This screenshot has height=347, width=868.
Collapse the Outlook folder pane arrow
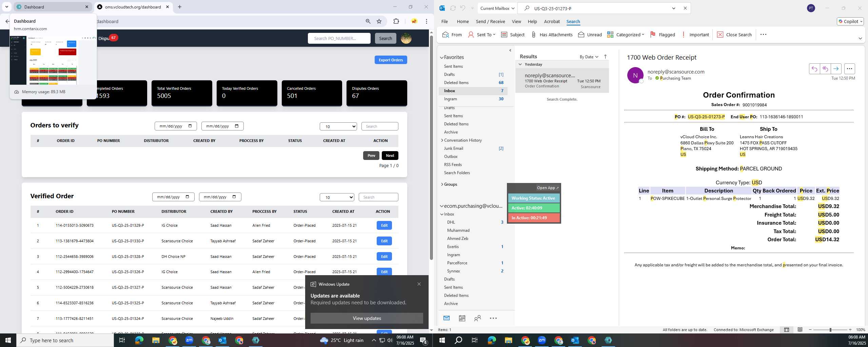(510, 50)
